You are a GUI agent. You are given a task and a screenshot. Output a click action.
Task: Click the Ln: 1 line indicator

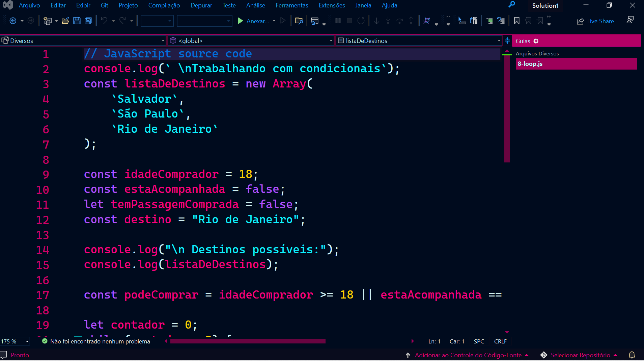(434, 341)
